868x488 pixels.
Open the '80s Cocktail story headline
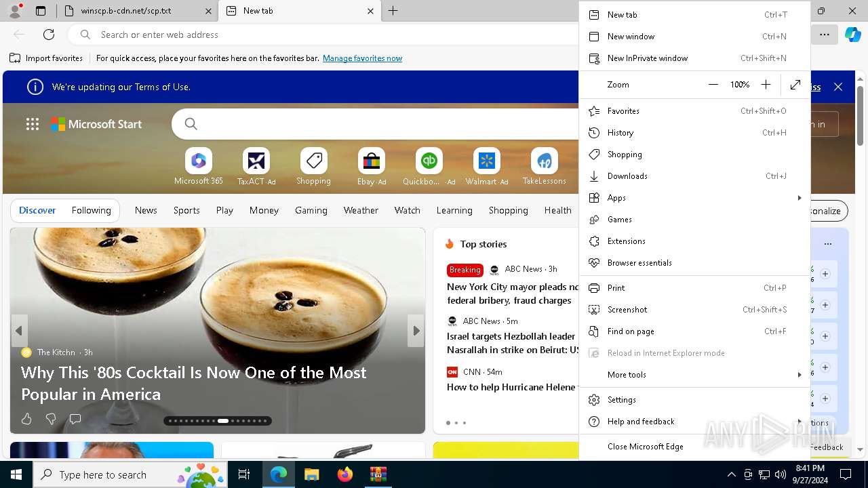click(x=194, y=384)
